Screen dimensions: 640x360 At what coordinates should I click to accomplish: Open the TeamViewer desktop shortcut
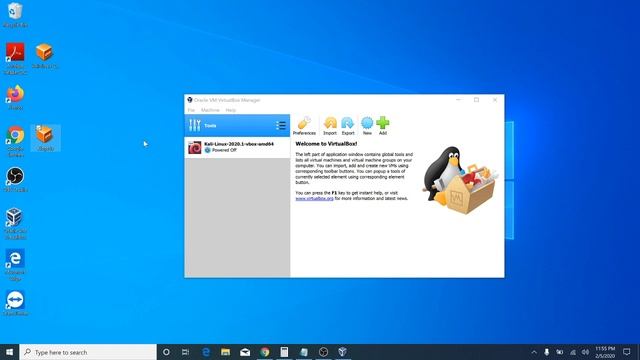[x=15, y=303]
